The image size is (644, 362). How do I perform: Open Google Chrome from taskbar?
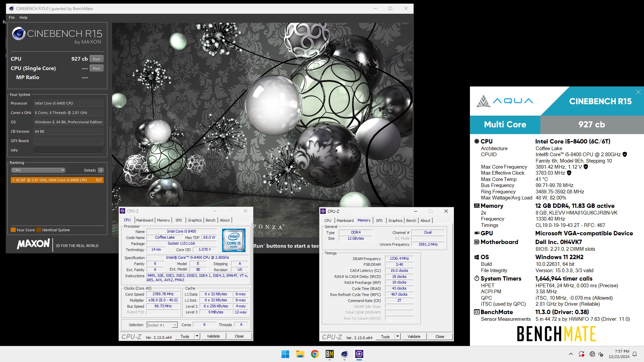pyautogui.click(x=315, y=354)
